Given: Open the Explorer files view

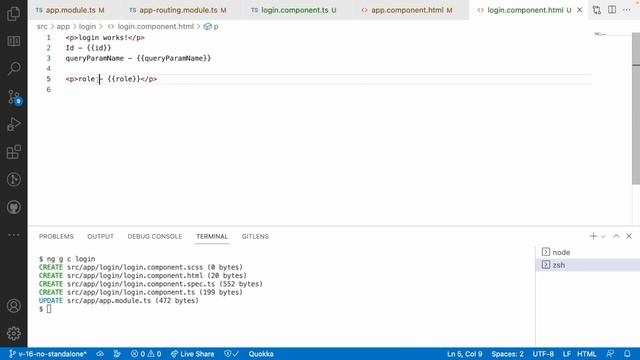Looking at the screenshot, I should pyautogui.click(x=13, y=14).
